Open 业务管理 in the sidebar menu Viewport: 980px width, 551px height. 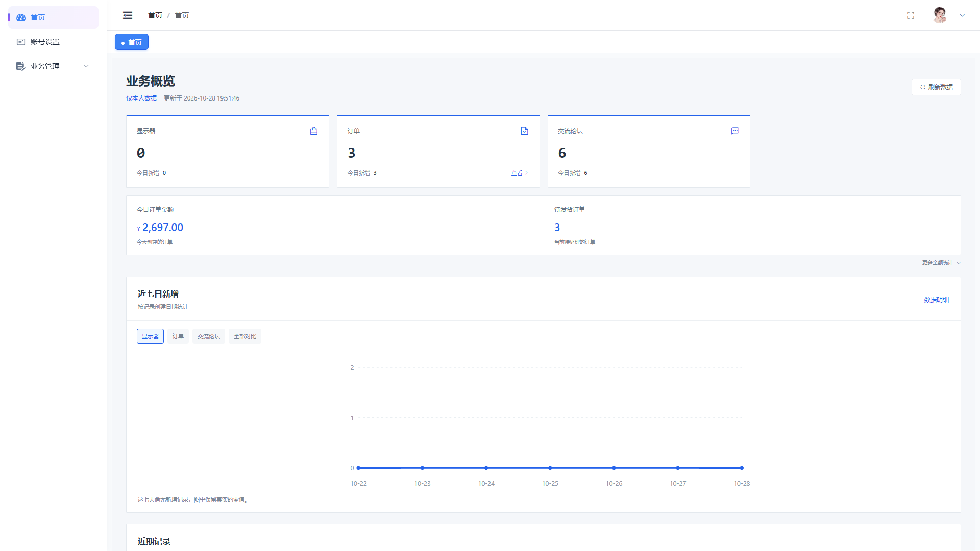pyautogui.click(x=53, y=66)
